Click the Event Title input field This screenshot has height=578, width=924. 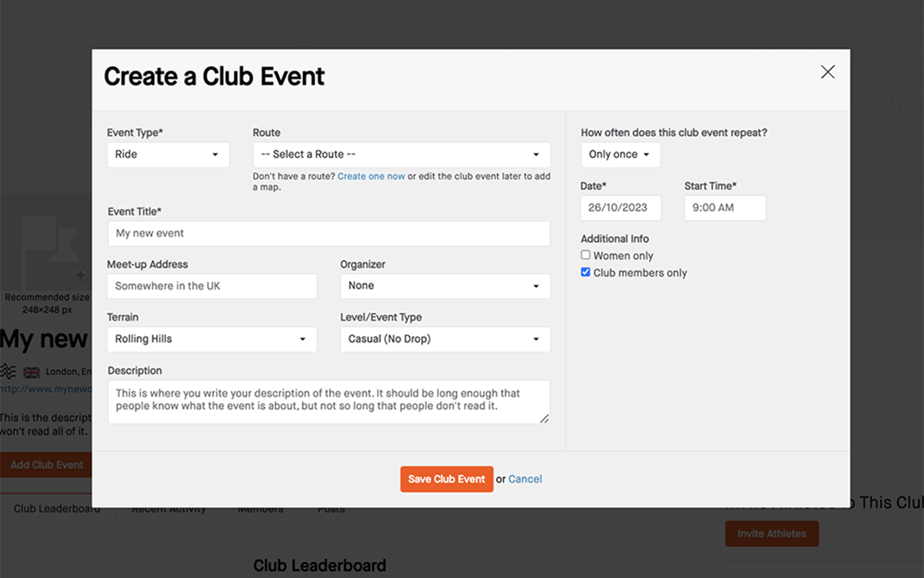(x=328, y=233)
